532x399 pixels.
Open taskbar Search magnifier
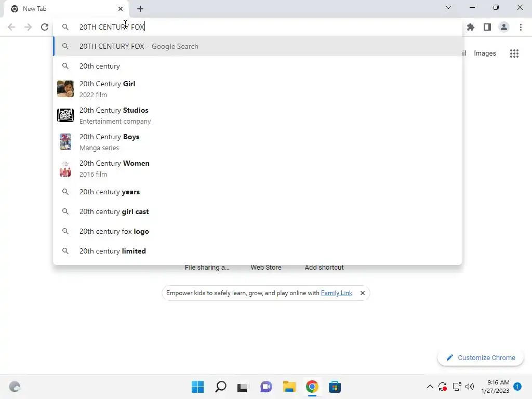pos(220,387)
